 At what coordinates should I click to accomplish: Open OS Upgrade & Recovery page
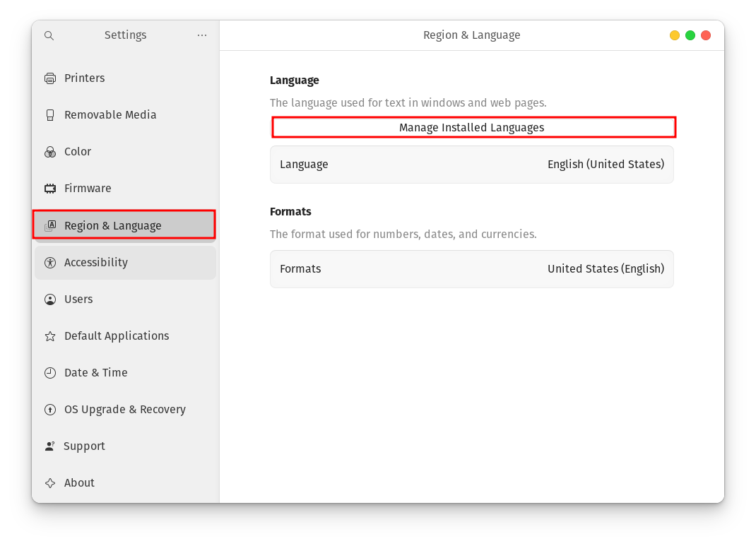point(125,410)
